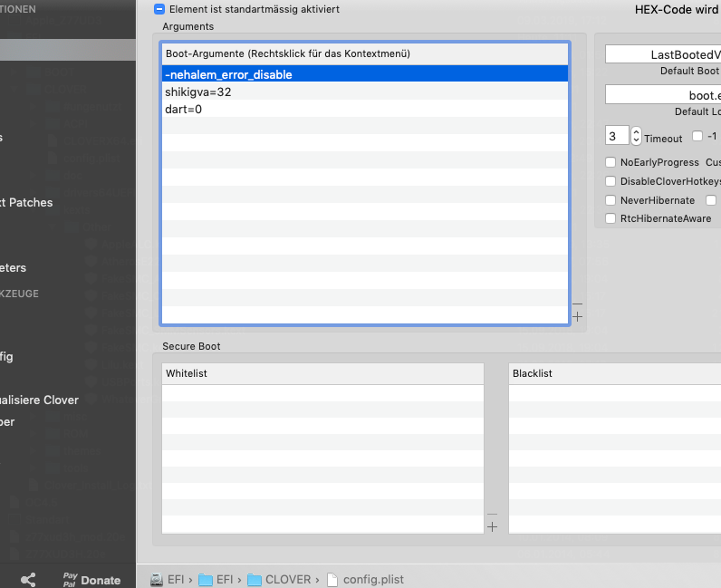Select the shikigva=32 boot argument
The image size is (721, 588).
(x=365, y=92)
